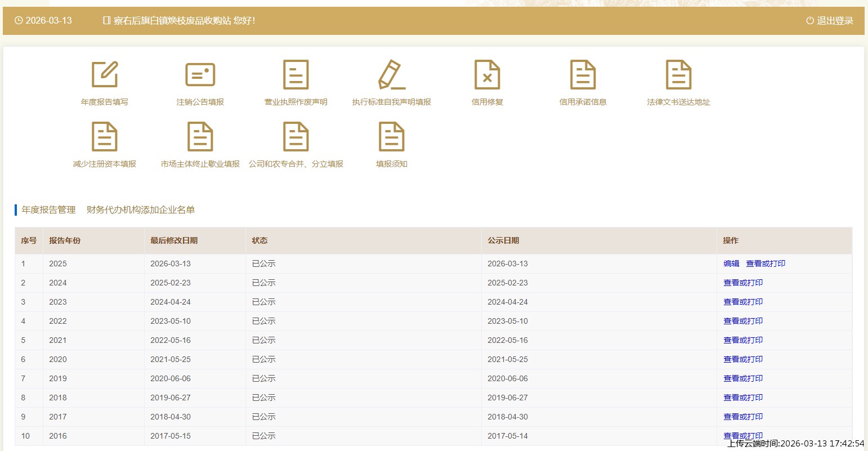The width and height of the screenshot is (868, 451).
Task: Click the 信用承诺信息 document icon
Action: point(583,75)
